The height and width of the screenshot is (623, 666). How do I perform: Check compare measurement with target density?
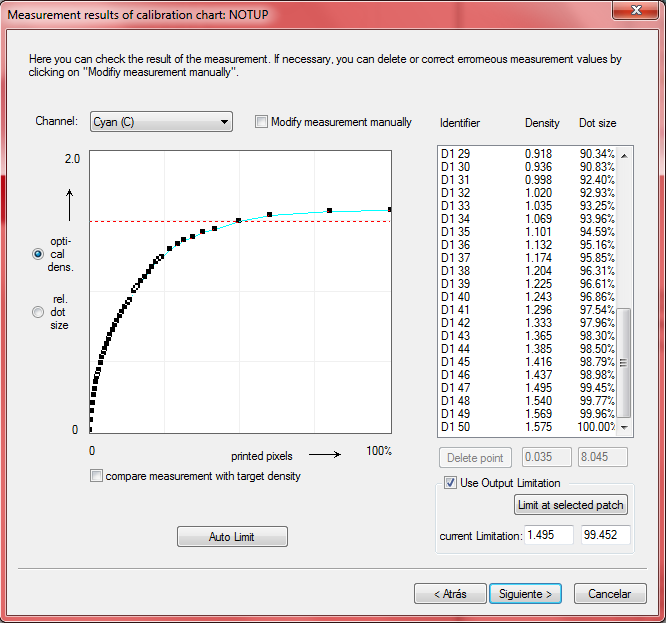click(x=96, y=476)
